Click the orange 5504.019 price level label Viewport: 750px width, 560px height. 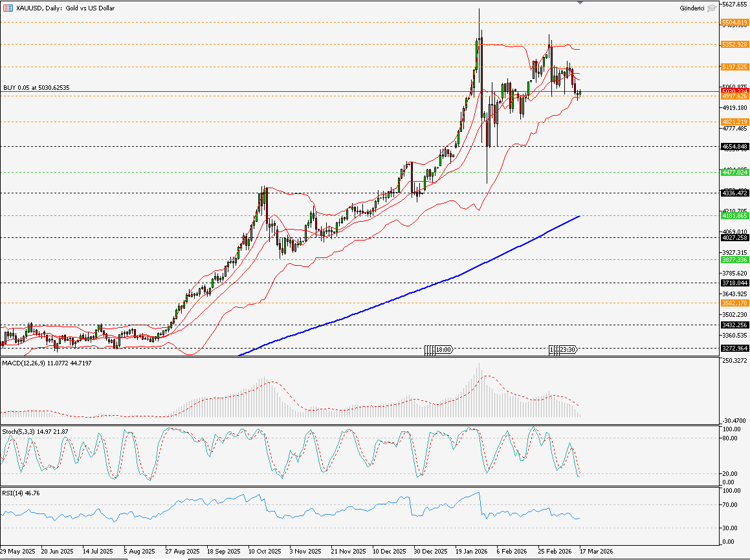pos(734,22)
